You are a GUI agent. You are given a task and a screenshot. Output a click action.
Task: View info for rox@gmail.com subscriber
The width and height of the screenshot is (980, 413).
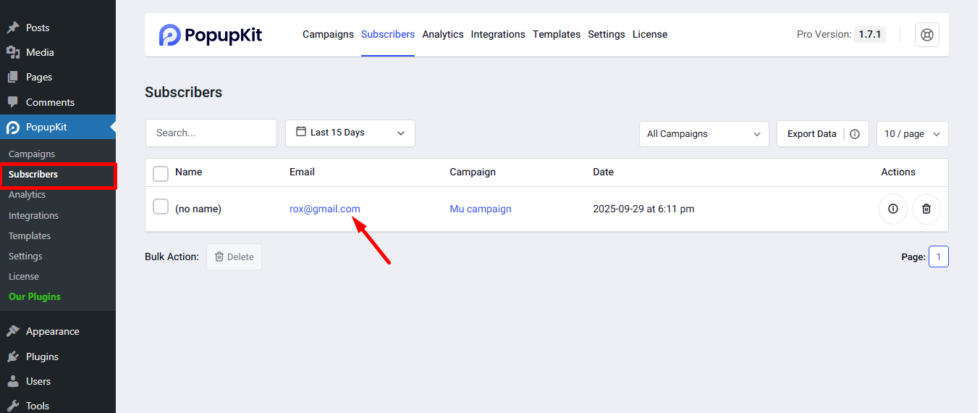(892, 209)
